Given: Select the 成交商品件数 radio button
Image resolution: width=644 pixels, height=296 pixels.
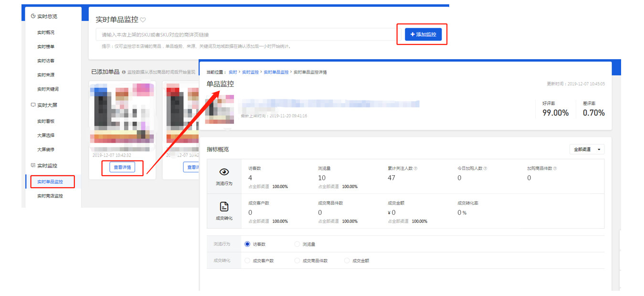Looking at the screenshot, I should tap(297, 261).
